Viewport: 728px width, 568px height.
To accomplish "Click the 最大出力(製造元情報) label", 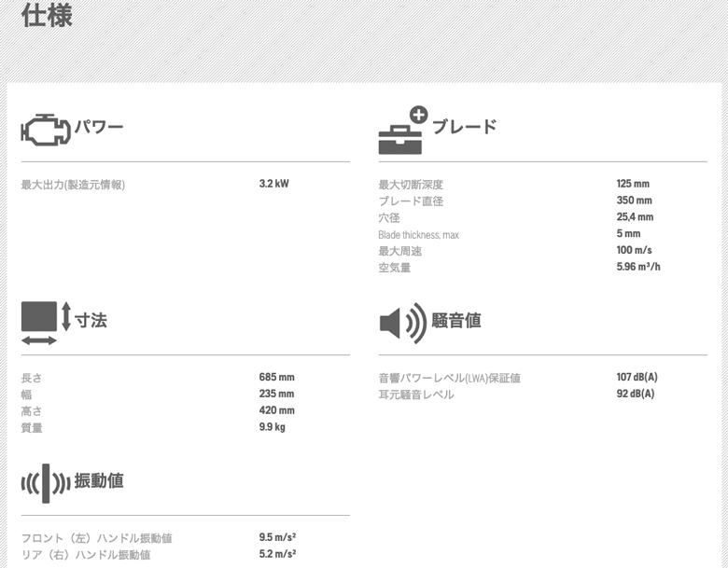I will coord(73,185).
